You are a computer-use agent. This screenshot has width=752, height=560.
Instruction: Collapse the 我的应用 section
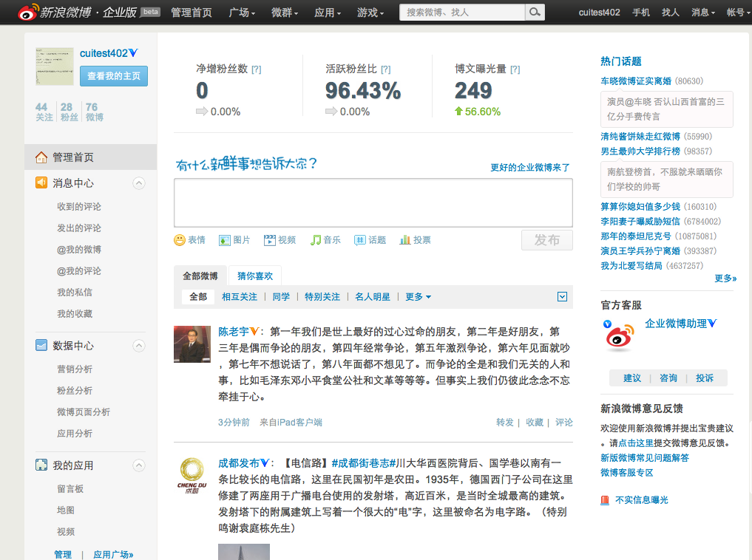(138, 465)
